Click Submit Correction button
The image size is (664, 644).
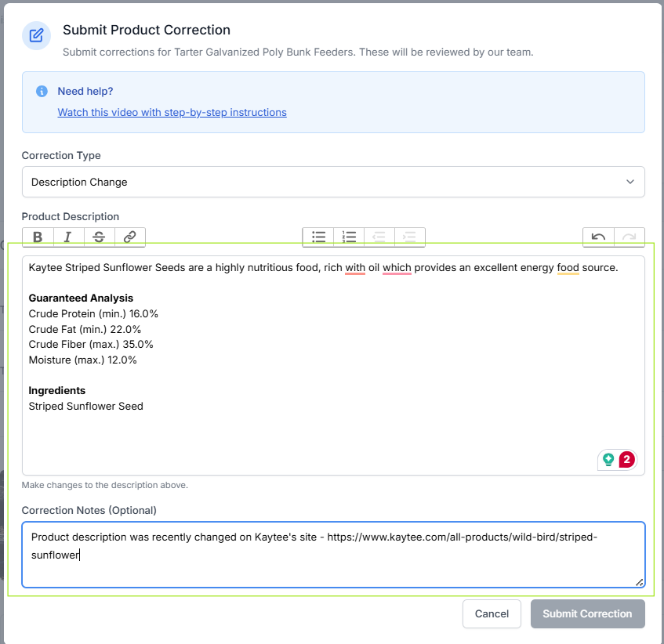click(587, 613)
